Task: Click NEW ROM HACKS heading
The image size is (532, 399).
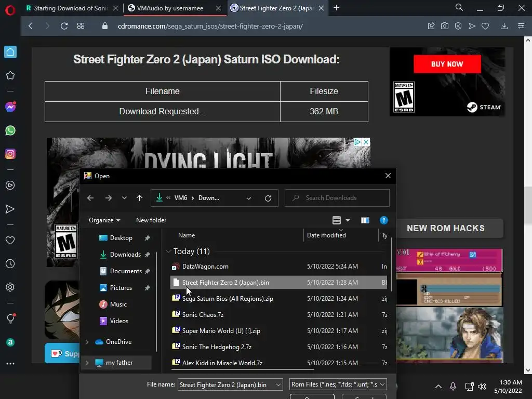Action: (x=446, y=229)
